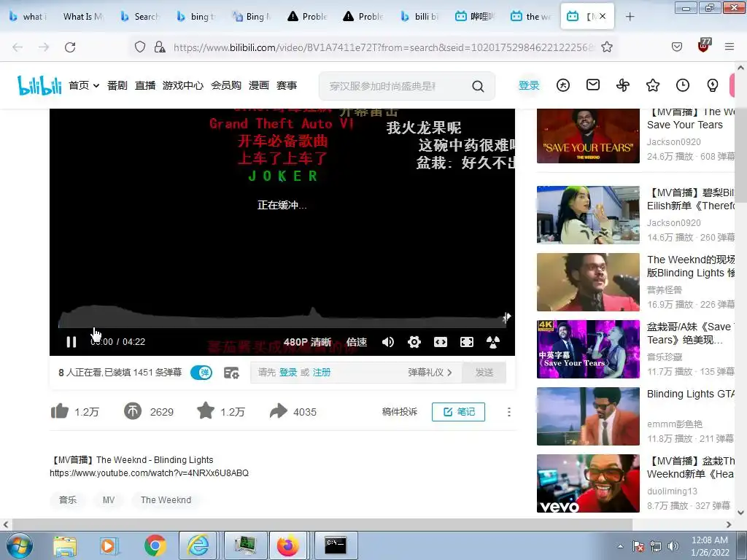
Task: Open the 漫画 navigation item
Action: point(259,86)
